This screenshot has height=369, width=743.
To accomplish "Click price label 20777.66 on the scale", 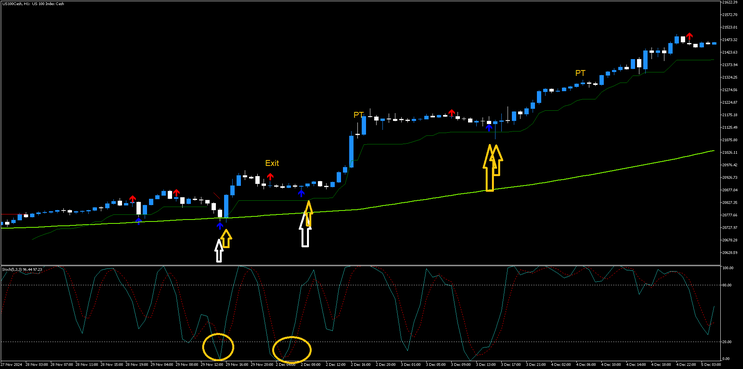I will 731,215.
